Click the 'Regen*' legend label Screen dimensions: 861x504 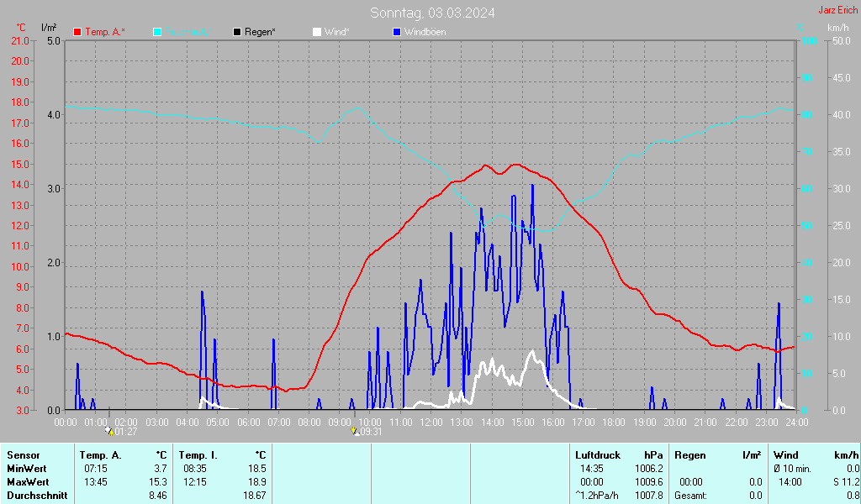261,33
